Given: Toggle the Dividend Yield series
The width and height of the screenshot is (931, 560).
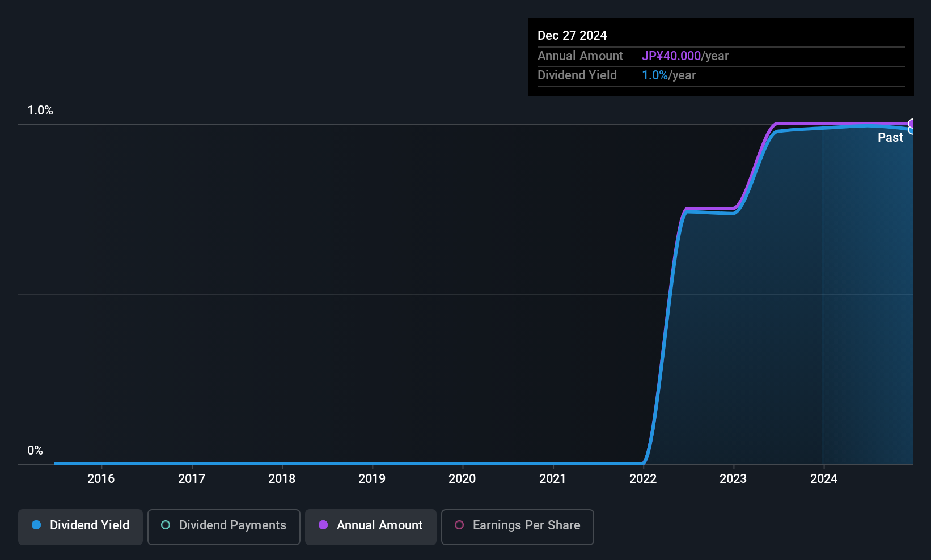Looking at the screenshot, I should click(81, 527).
